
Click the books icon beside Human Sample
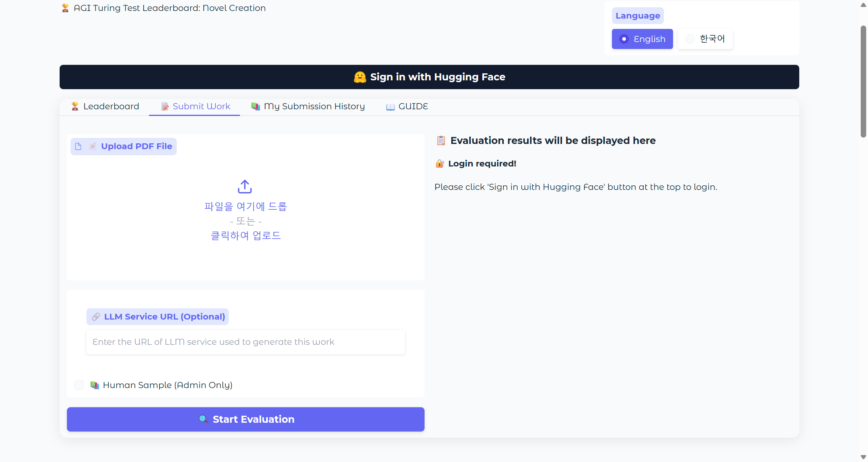point(95,385)
